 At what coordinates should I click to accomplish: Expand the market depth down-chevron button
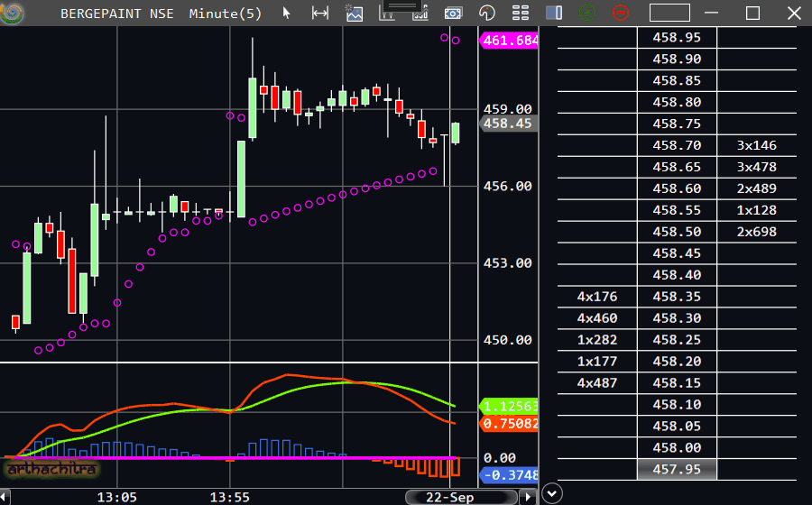pyautogui.click(x=552, y=493)
